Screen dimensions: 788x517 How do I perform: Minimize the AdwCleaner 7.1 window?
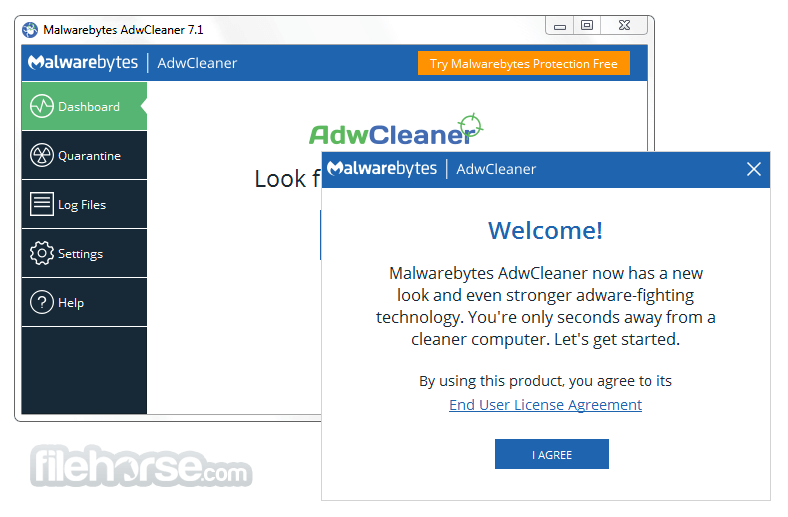(560, 25)
